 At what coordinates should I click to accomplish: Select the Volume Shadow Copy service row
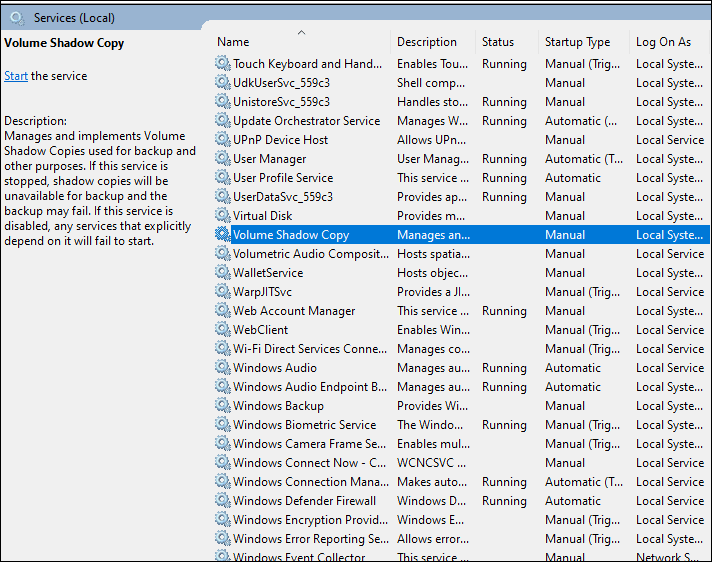click(291, 235)
